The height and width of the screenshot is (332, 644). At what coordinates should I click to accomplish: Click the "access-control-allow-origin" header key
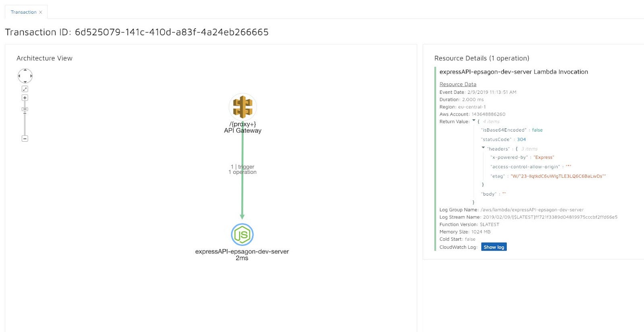pyautogui.click(x=525, y=167)
